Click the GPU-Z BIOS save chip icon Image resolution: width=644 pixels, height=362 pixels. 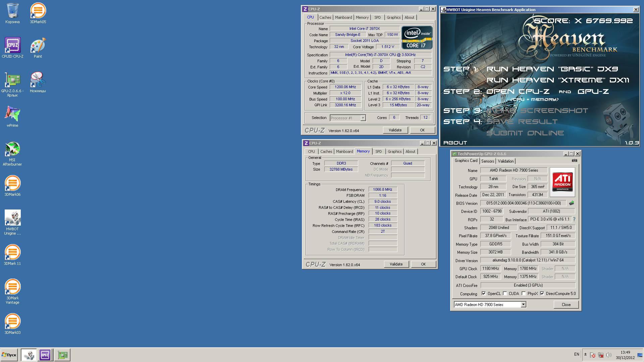pyautogui.click(x=572, y=203)
